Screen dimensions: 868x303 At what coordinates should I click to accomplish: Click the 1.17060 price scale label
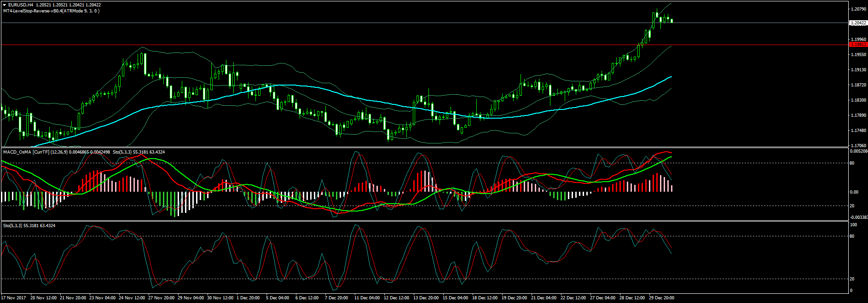(859, 146)
